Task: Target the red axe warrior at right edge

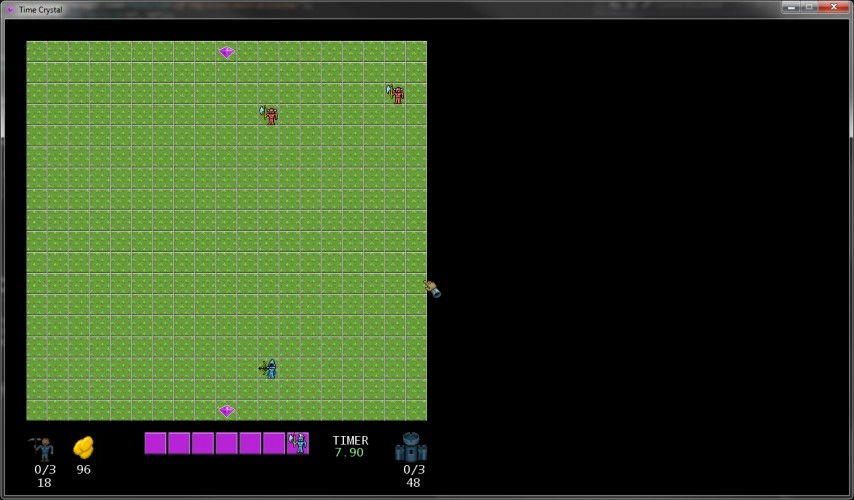Action: click(x=396, y=94)
